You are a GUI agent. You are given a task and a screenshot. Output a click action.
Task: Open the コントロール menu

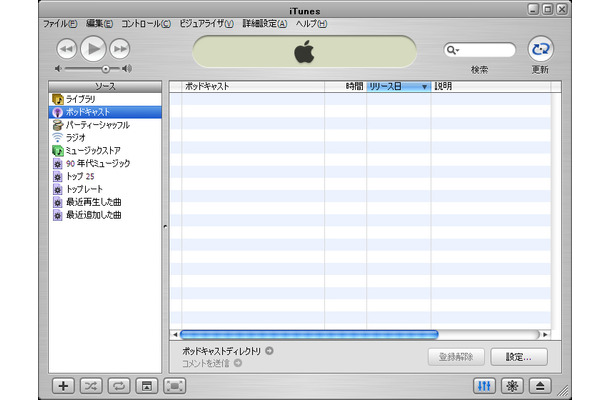[146, 24]
